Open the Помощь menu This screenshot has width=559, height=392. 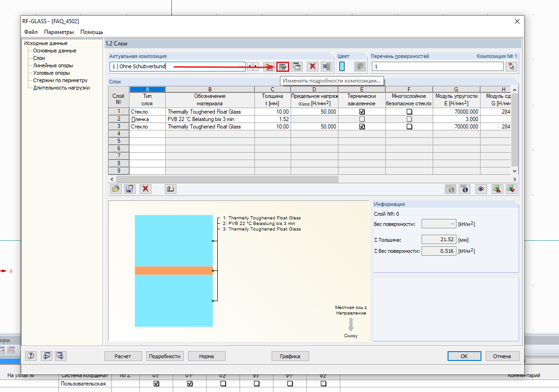point(91,32)
